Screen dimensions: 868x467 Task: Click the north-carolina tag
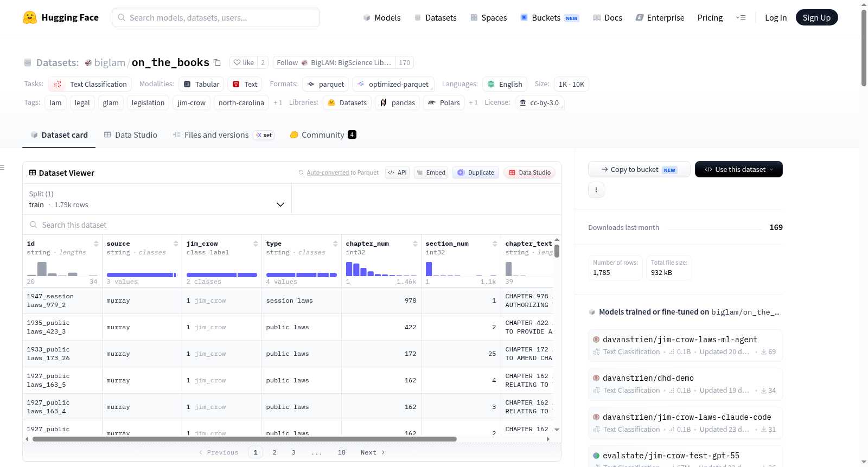(241, 103)
